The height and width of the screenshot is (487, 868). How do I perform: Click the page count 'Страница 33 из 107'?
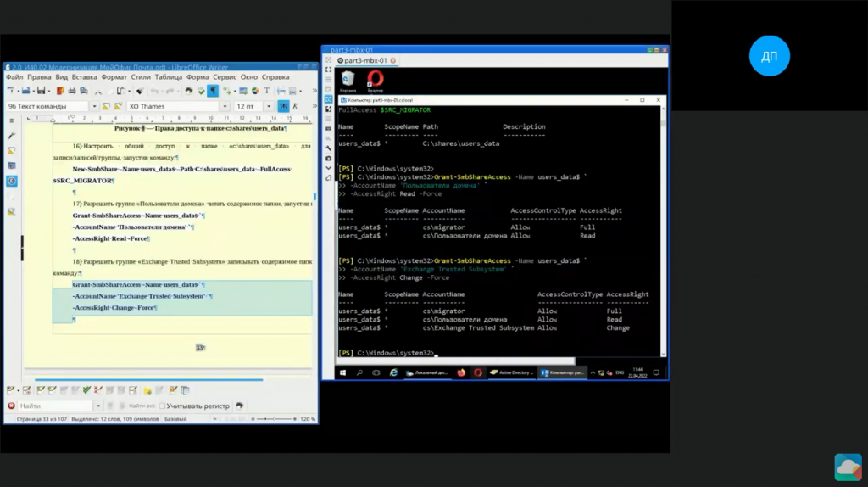[x=42, y=419]
